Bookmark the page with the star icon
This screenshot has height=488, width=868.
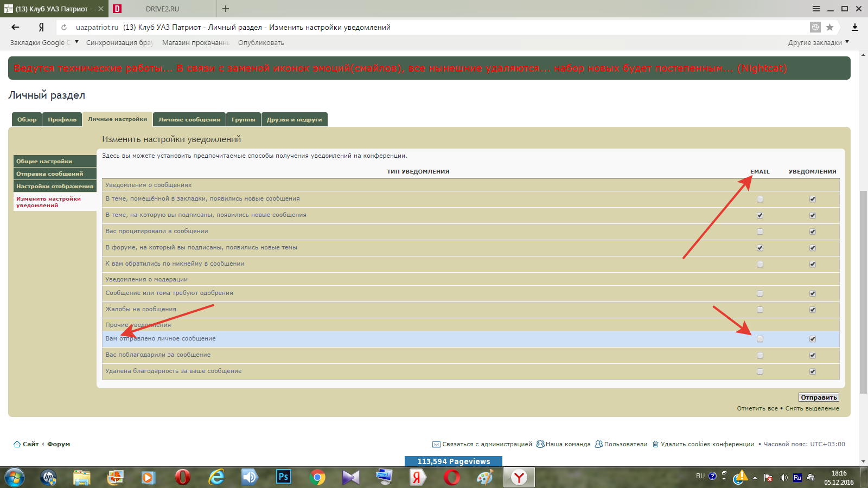(829, 27)
